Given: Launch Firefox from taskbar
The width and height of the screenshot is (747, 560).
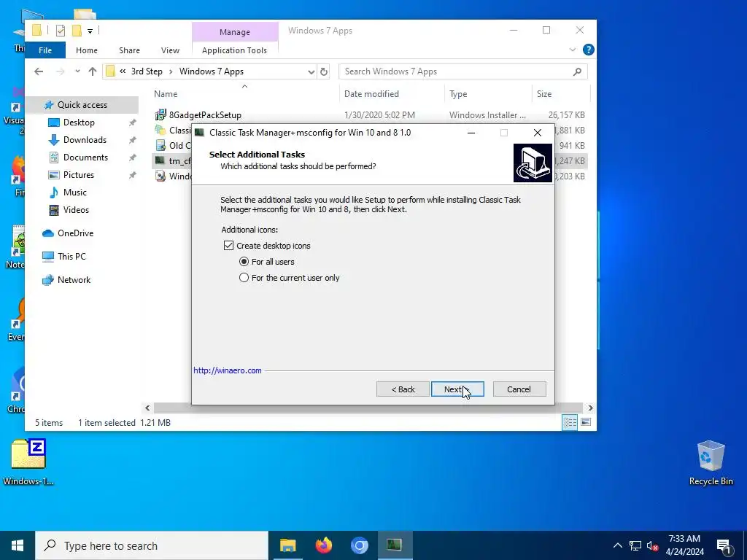Looking at the screenshot, I should click(x=323, y=545).
